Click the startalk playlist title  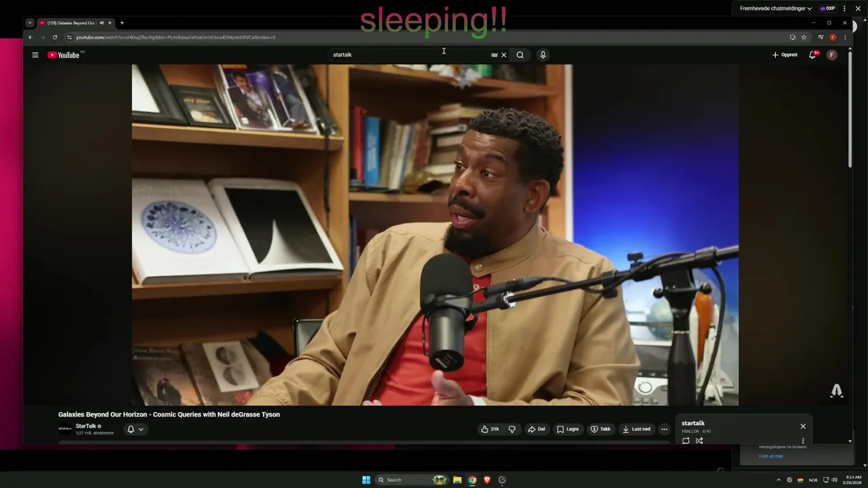pyautogui.click(x=693, y=424)
